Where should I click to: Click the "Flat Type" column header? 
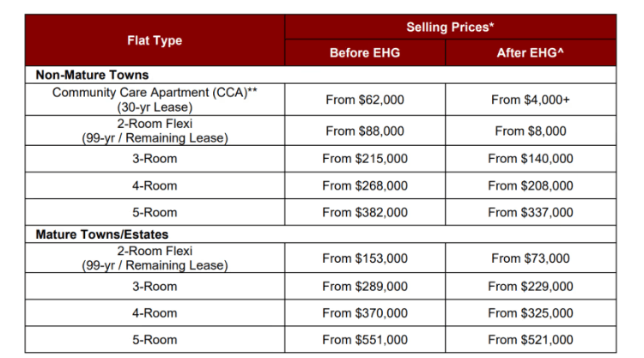point(155,40)
